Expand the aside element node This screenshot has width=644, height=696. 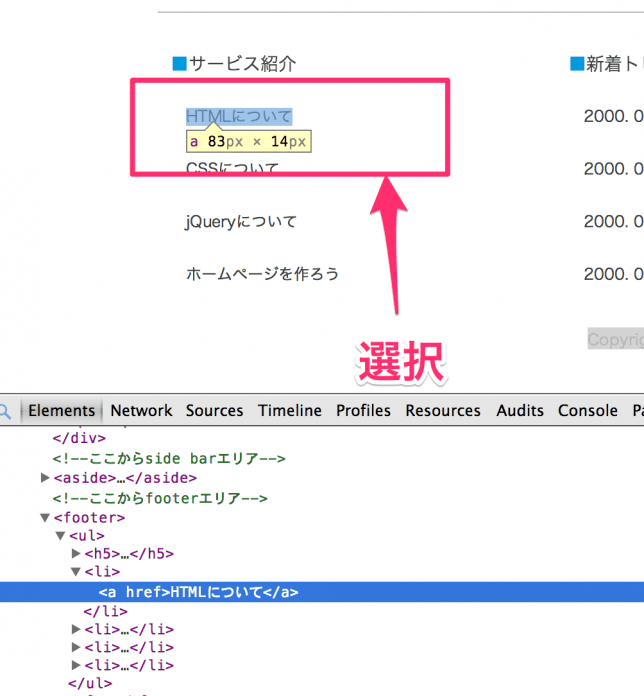tap(45, 478)
